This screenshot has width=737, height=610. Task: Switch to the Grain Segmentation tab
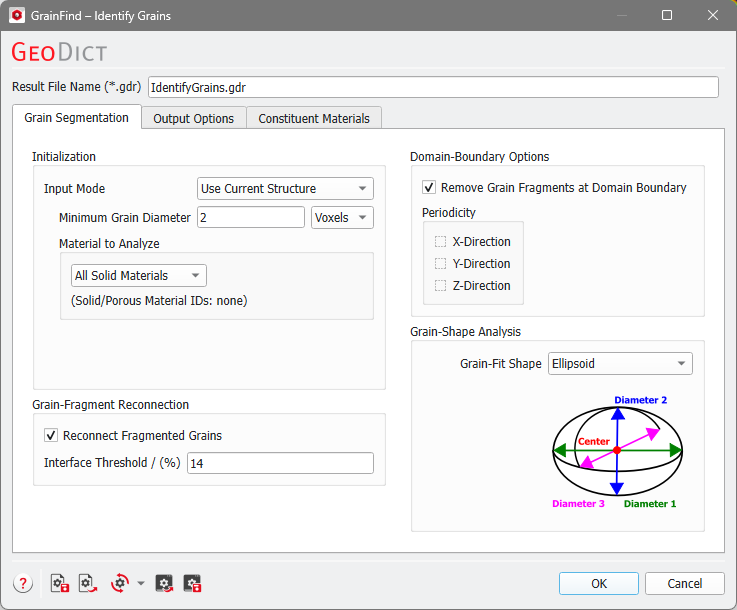(x=77, y=117)
